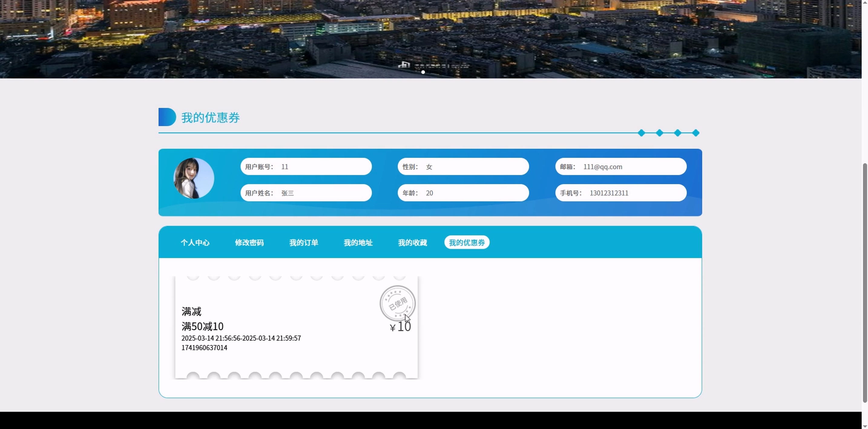
Task: Open the 我的订单 tab
Action: click(x=304, y=242)
